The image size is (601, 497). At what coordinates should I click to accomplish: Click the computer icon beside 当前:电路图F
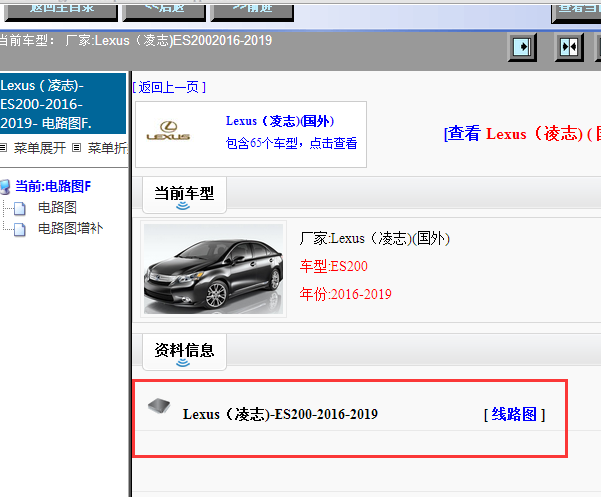(5, 187)
